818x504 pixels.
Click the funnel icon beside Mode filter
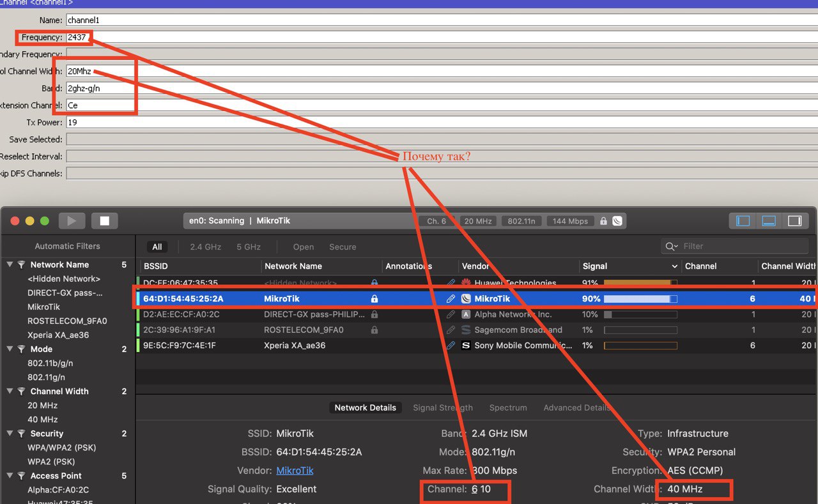tap(21, 349)
